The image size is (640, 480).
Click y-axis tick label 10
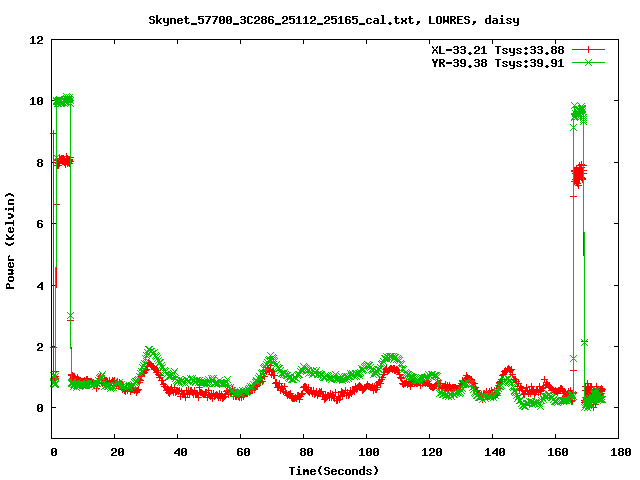[x=36, y=101]
